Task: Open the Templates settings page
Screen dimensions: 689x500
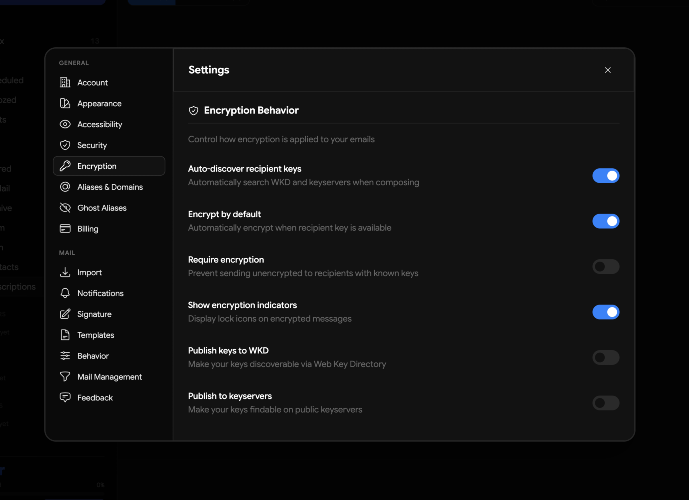Action: point(95,336)
